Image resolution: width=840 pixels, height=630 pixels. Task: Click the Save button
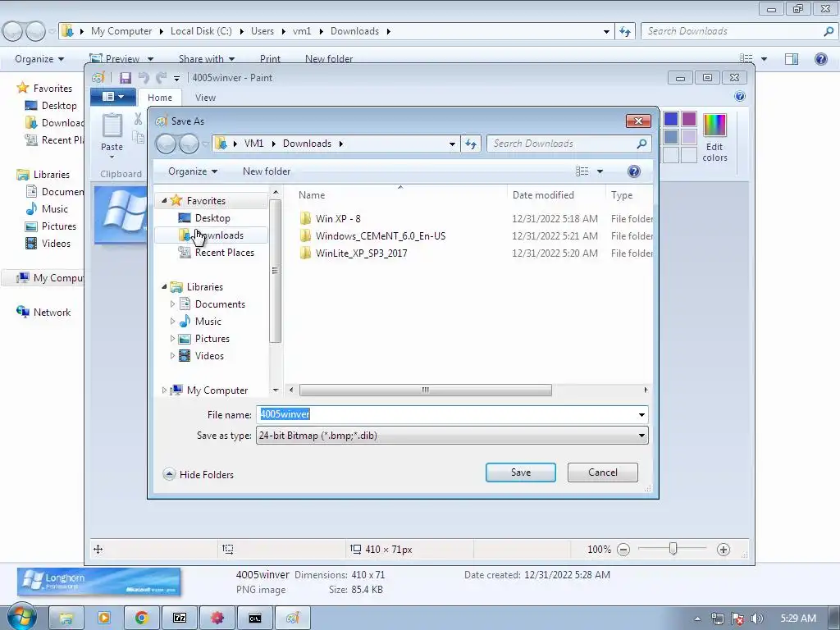[521, 472]
